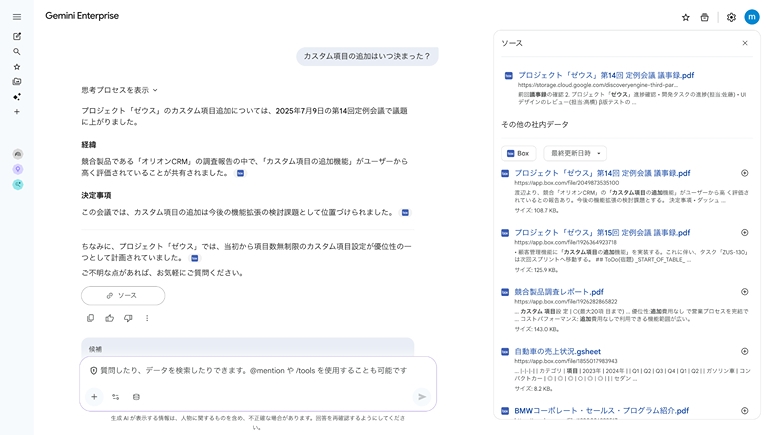Open the hamburger navigation menu

tap(17, 17)
